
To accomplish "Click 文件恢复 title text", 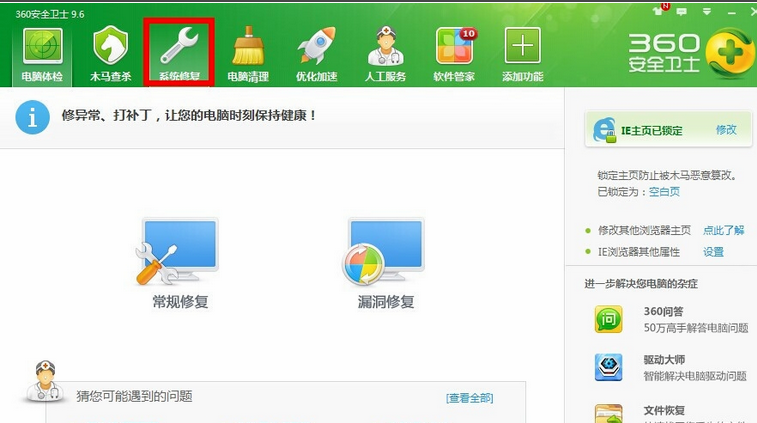I will pyautogui.click(x=664, y=410).
